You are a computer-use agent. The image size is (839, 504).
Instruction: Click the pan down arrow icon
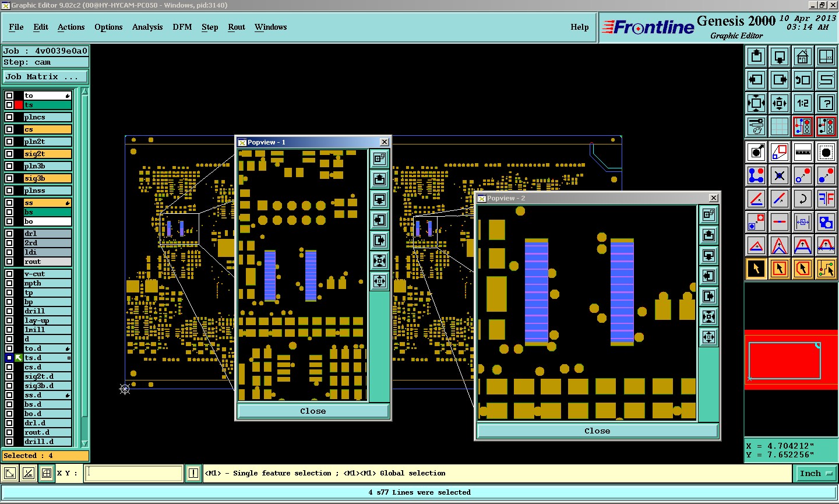[780, 57]
